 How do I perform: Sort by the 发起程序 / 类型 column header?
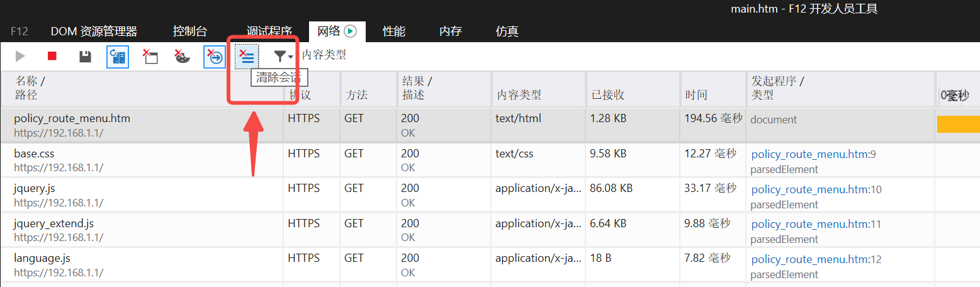841,89
